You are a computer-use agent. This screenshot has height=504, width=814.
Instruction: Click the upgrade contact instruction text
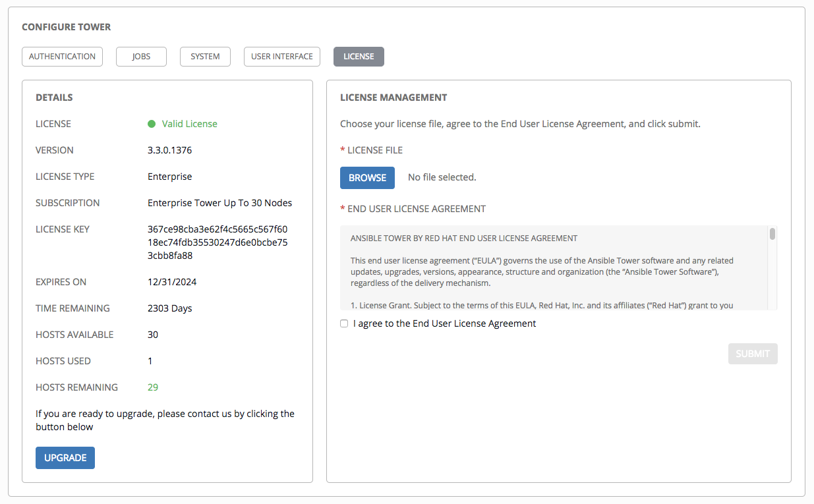point(165,420)
